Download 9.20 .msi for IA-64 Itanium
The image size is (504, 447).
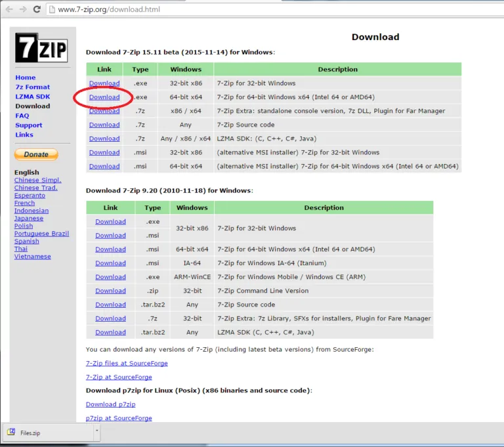(x=110, y=263)
